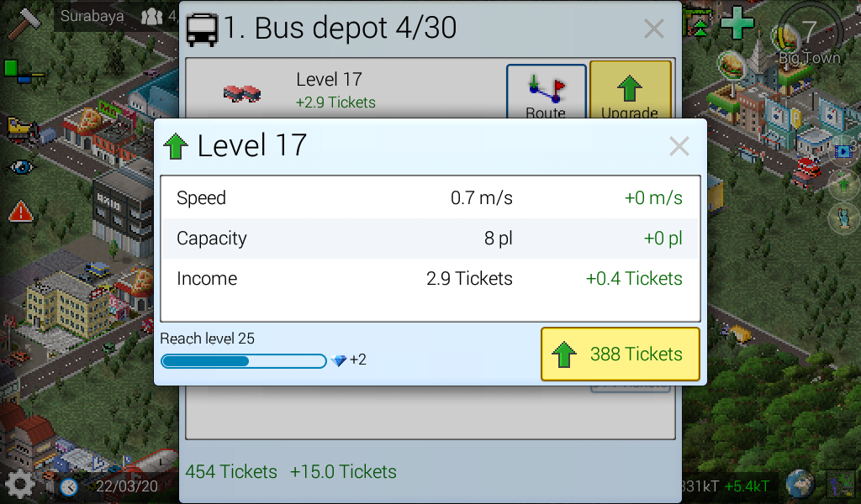Click the statue landmark icon
861x504 pixels.
[x=843, y=218]
